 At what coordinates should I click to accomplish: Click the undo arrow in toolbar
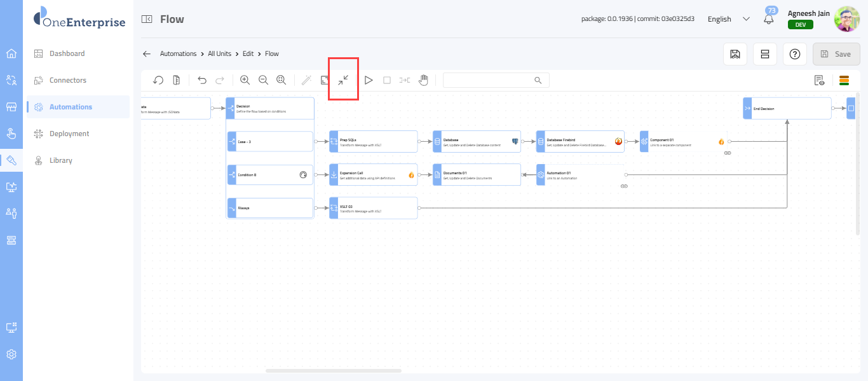[x=202, y=80]
